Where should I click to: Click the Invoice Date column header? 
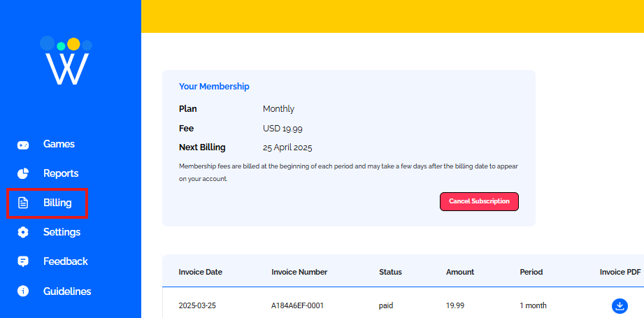click(x=201, y=272)
